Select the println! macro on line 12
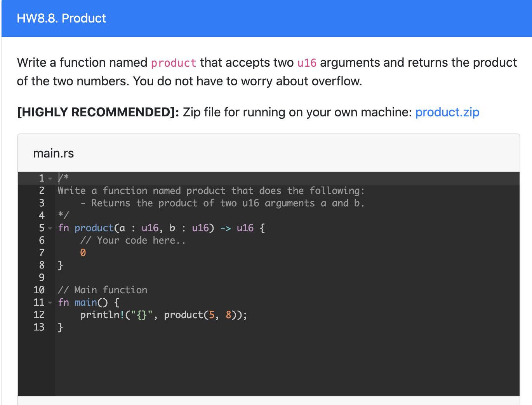The height and width of the screenshot is (405, 532). 103,315
